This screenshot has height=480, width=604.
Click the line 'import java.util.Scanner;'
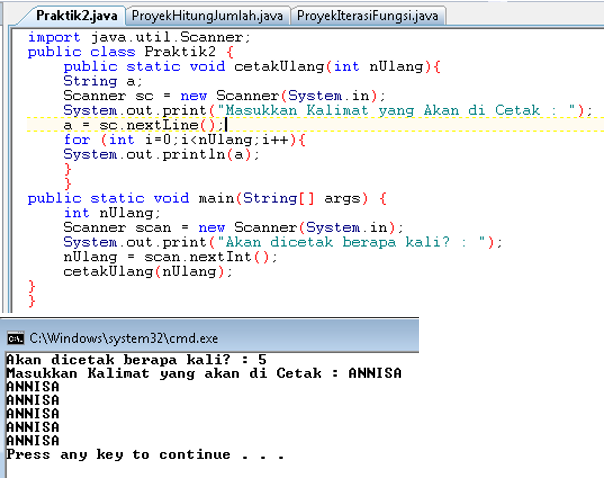pos(139,37)
